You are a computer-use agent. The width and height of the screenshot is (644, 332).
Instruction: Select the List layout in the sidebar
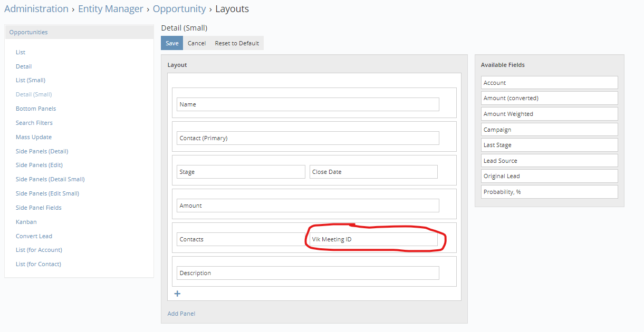tap(20, 52)
